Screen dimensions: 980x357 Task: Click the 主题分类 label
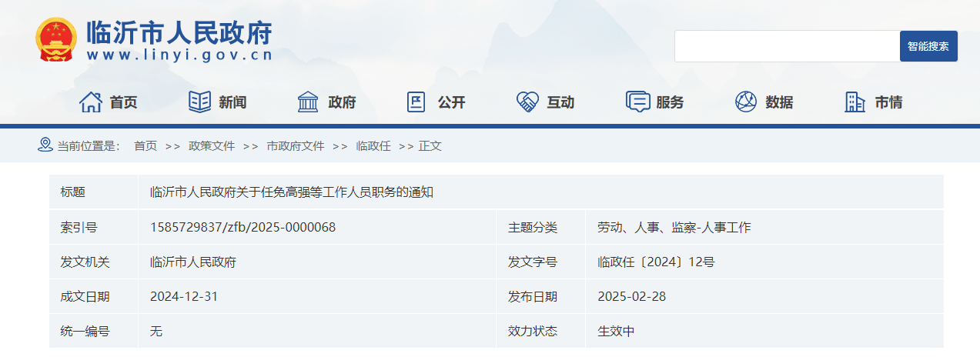point(532,227)
